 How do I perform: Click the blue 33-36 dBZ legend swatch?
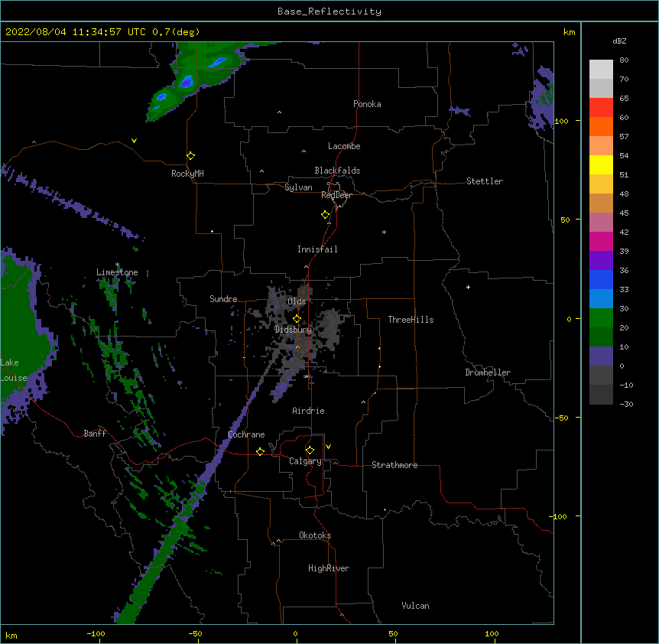(601, 279)
